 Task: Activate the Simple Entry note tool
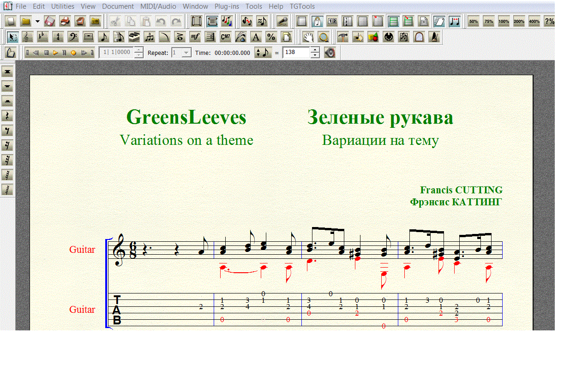coord(104,37)
